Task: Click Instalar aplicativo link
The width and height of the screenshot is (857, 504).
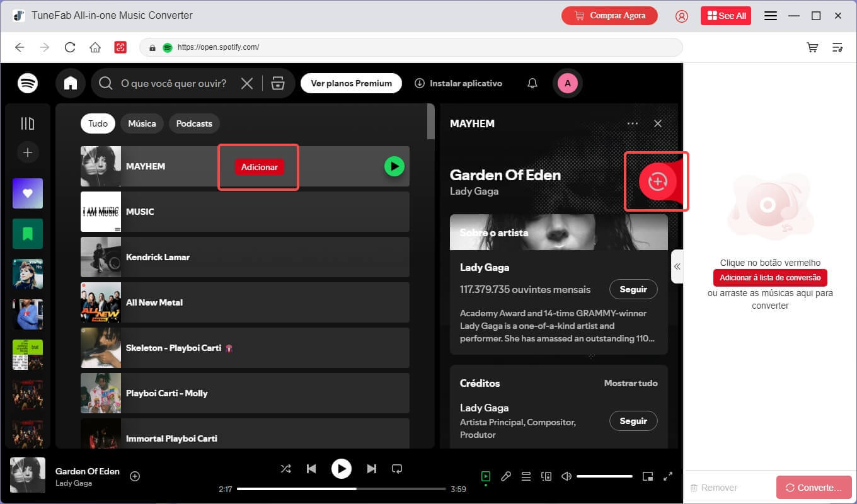Action: [x=458, y=83]
